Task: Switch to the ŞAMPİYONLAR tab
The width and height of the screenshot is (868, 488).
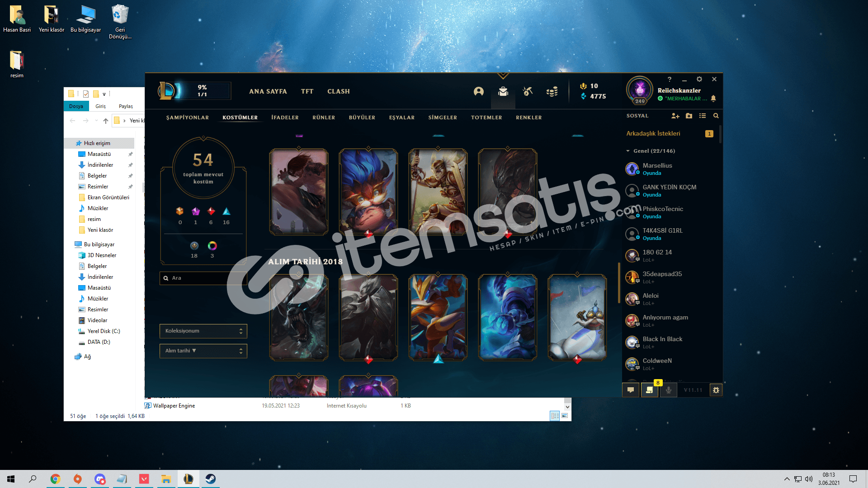Action: tap(188, 117)
